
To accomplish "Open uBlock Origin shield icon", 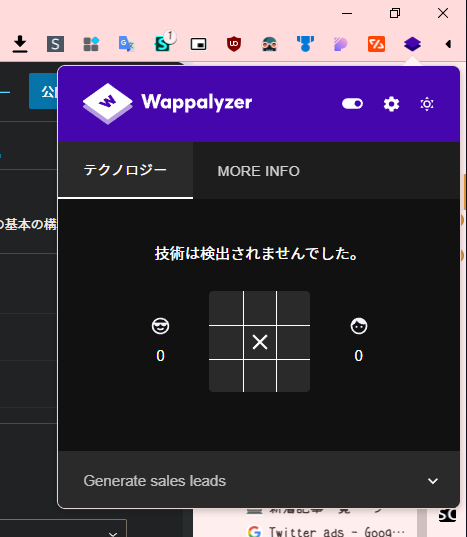I will point(234,44).
